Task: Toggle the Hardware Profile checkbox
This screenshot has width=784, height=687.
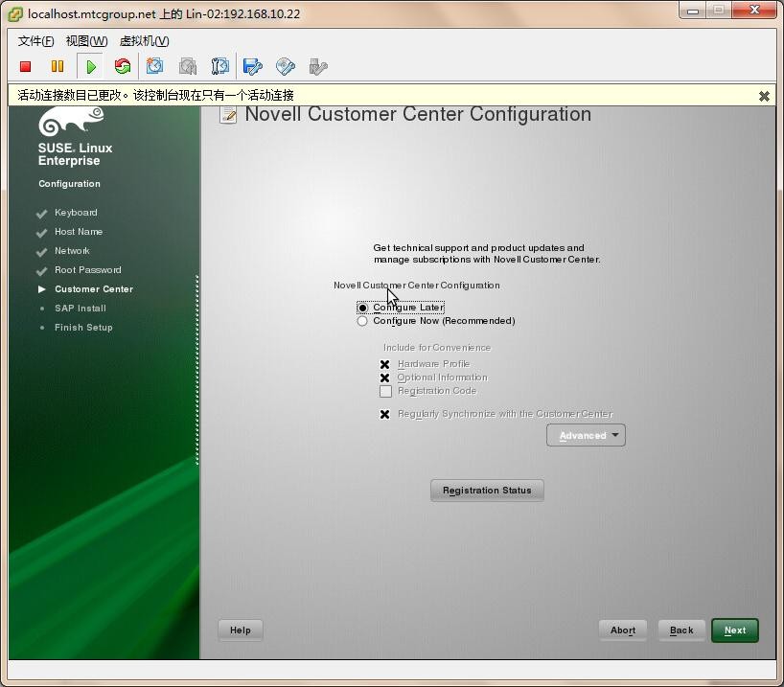Action: click(x=384, y=364)
